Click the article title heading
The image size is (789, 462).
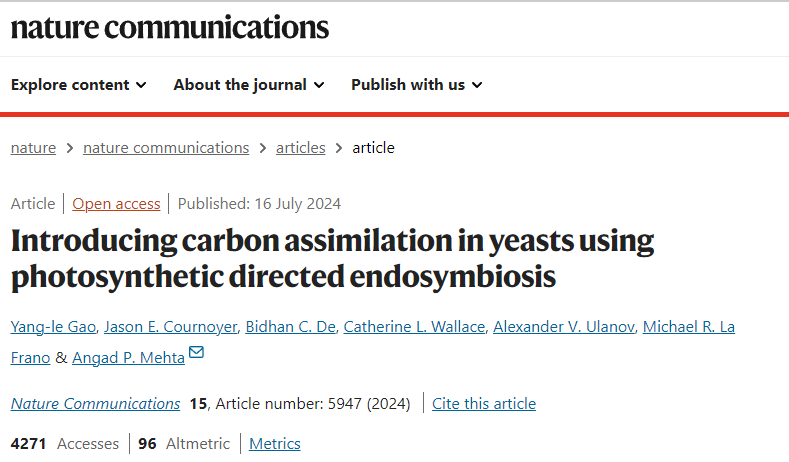tap(332, 258)
